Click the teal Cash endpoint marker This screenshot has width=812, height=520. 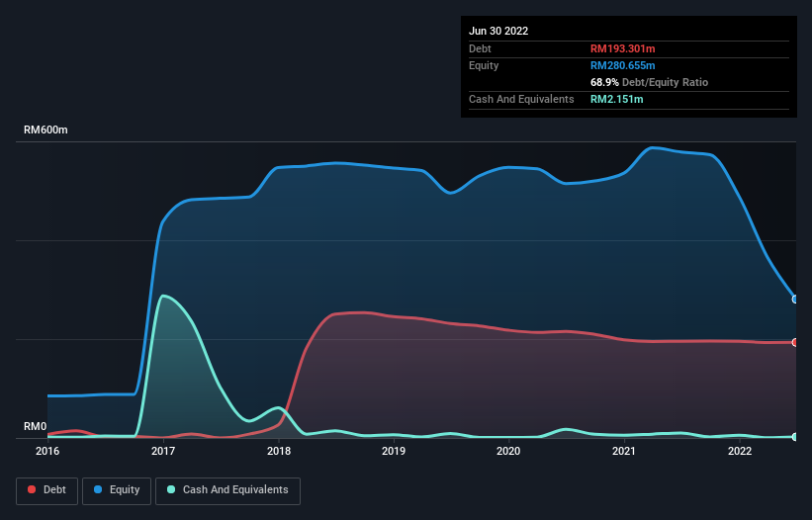click(x=795, y=437)
